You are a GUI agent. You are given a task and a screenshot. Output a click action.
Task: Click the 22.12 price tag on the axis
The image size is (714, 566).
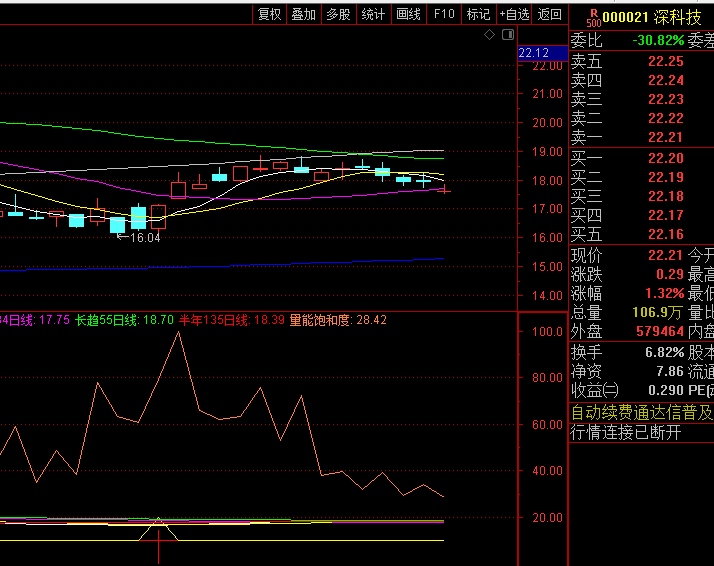coord(534,53)
